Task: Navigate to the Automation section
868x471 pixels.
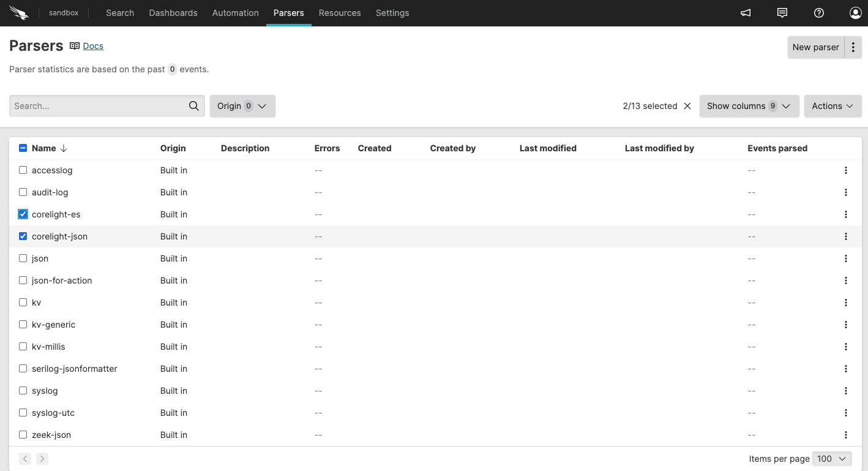Action: (235, 12)
